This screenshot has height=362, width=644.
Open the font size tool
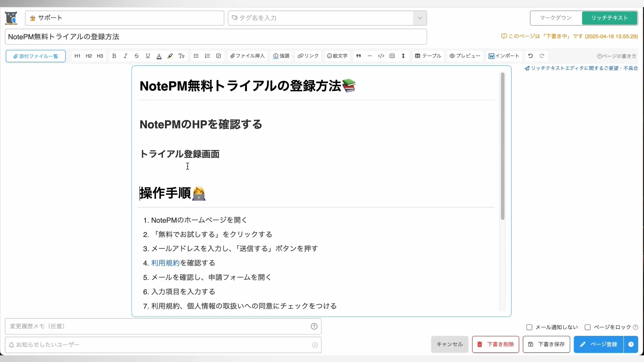click(181, 56)
